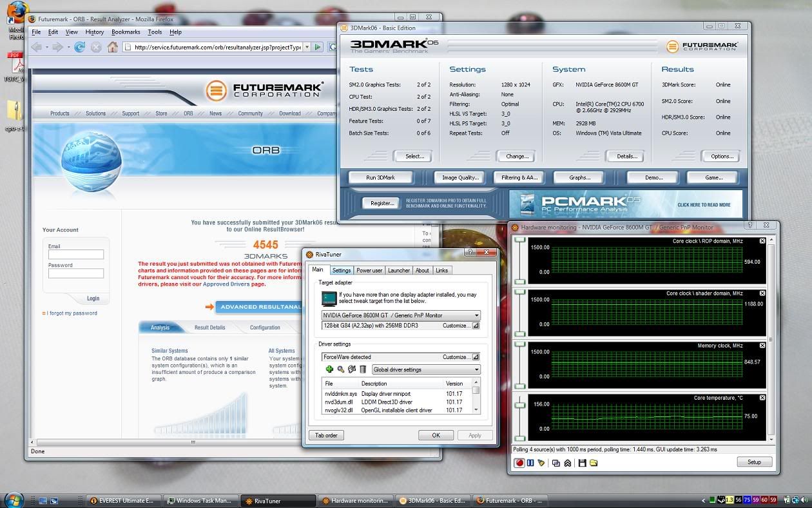This screenshot has width=812, height=508.
Task: Click the I forgot my password link
Action: point(72,313)
